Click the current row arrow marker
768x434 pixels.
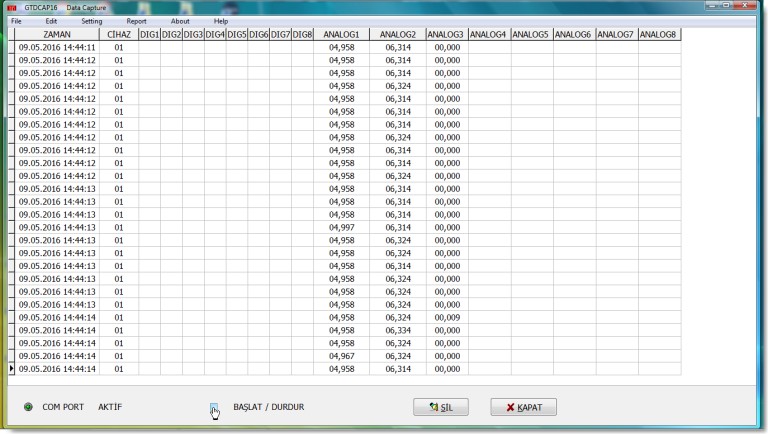(12, 368)
